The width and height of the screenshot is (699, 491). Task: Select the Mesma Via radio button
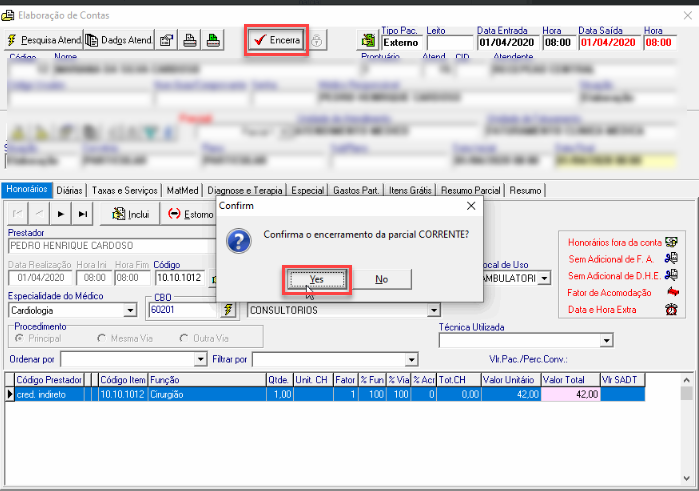pos(101,338)
